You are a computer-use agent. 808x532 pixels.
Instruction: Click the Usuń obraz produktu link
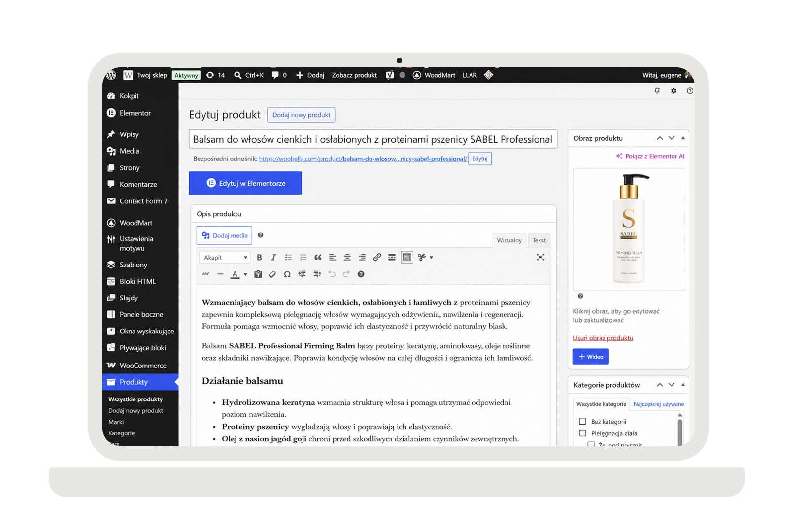[x=603, y=338]
